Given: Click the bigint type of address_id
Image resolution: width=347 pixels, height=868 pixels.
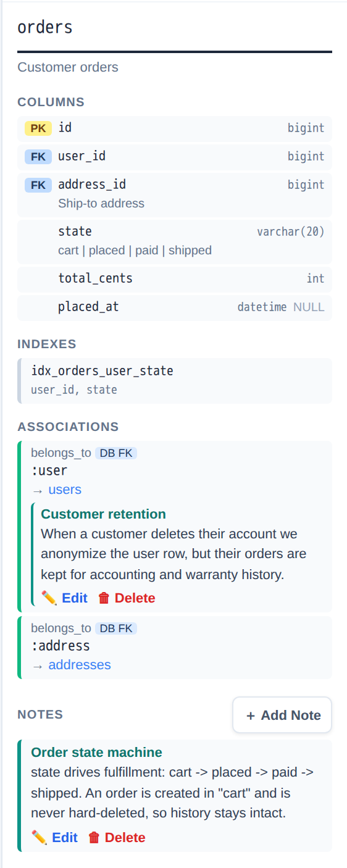Looking at the screenshot, I should [x=306, y=185].
